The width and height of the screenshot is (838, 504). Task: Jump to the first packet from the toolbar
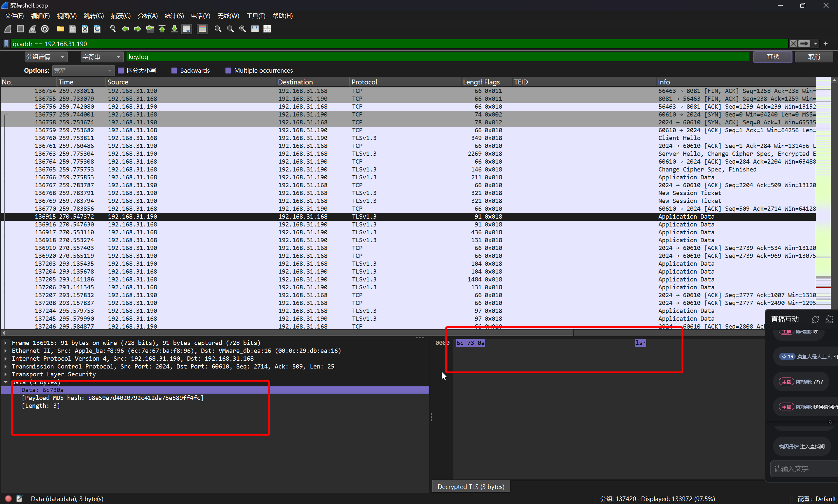coord(162,29)
